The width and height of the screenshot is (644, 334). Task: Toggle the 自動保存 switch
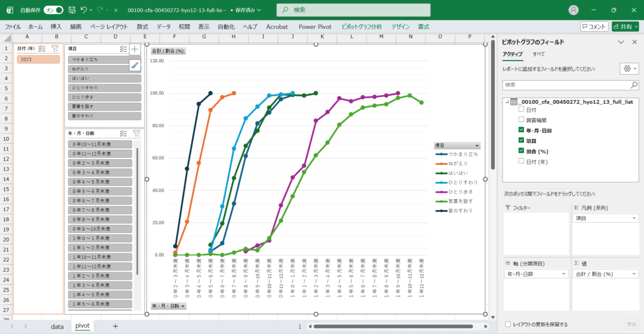[53, 10]
